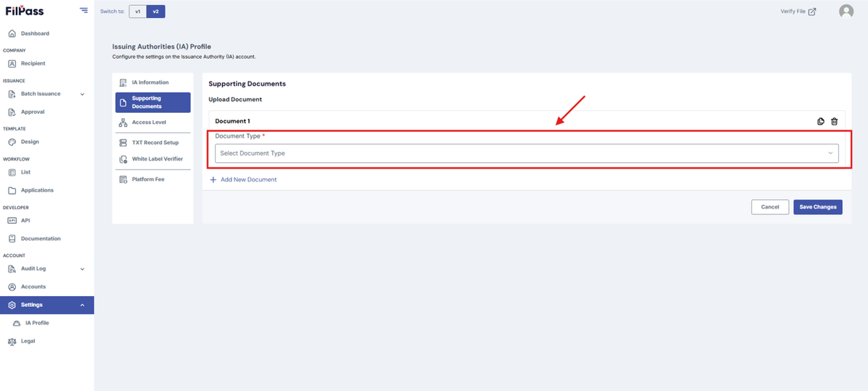The height and width of the screenshot is (391, 868).
Task: Delete Document 1 with the trash icon
Action: pos(835,122)
